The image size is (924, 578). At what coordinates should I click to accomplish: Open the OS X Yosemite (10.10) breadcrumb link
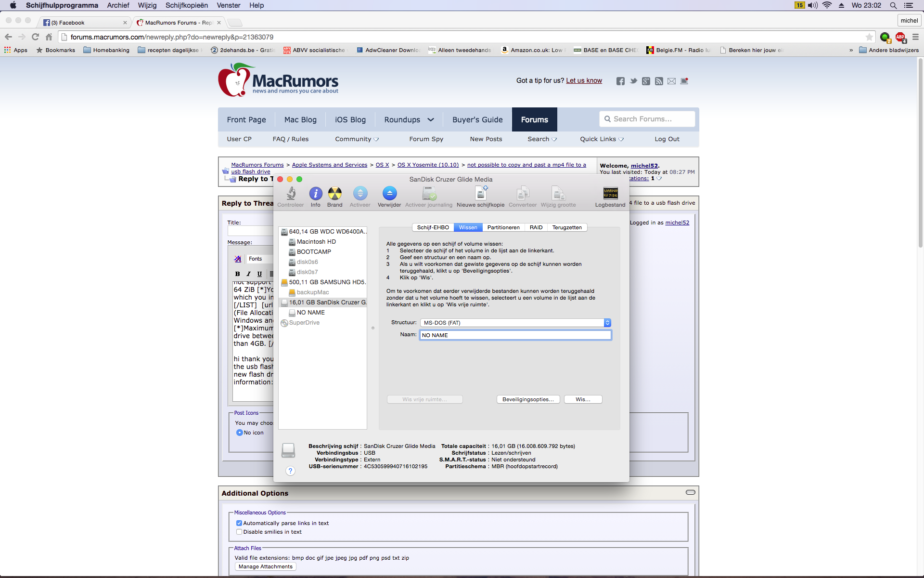(x=428, y=165)
